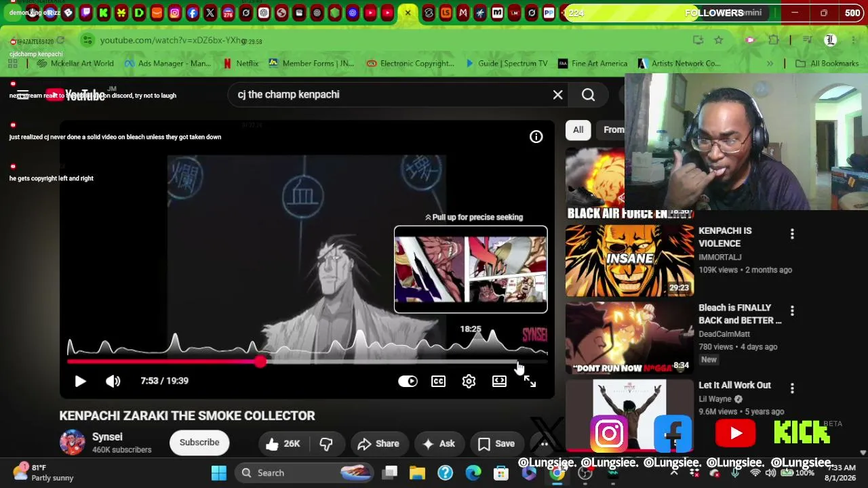Clear the YouTube search box
Image resolution: width=868 pixels, height=488 pixels.
point(557,95)
